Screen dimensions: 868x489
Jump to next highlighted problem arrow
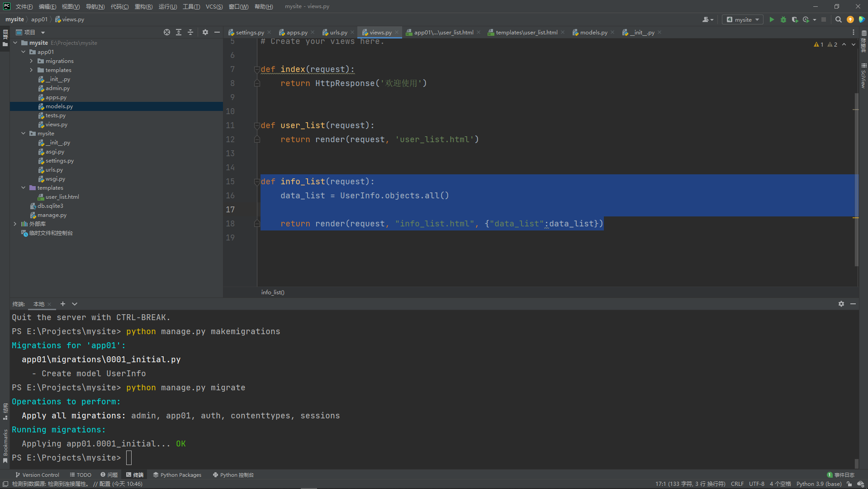click(854, 44)
